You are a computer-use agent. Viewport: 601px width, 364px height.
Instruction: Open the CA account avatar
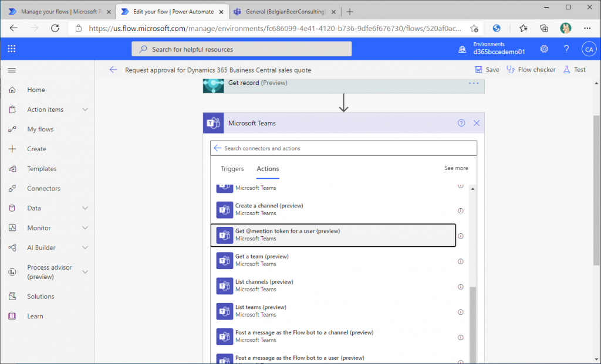[x=589, y=49]
